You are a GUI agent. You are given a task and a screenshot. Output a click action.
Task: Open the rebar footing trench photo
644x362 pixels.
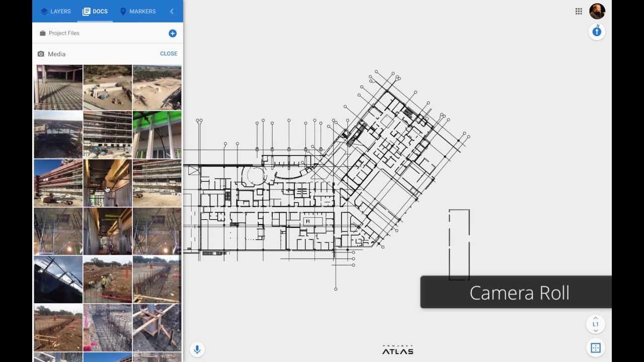point(108,328)
